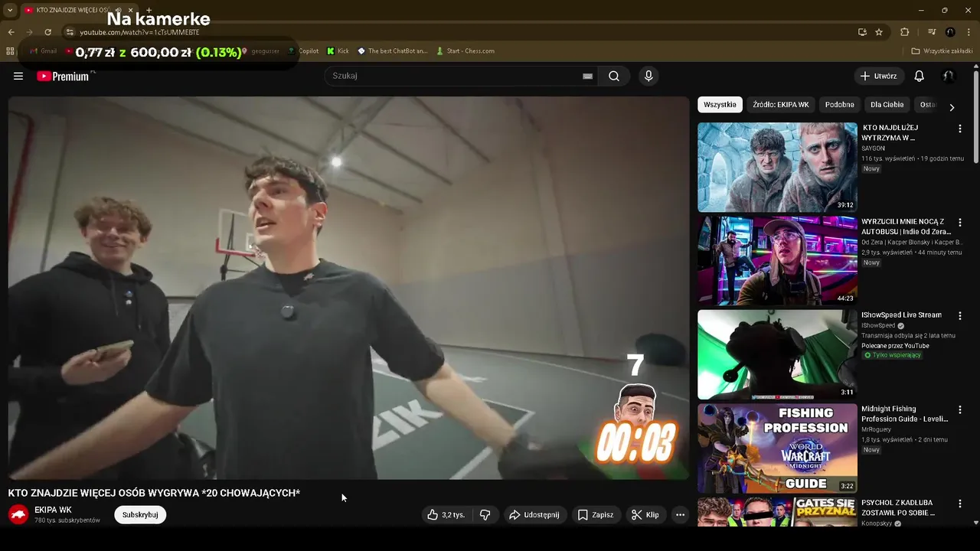Screen dimensions: 980x551
Task: Create clip with Klip button
Action: (645, 515)
